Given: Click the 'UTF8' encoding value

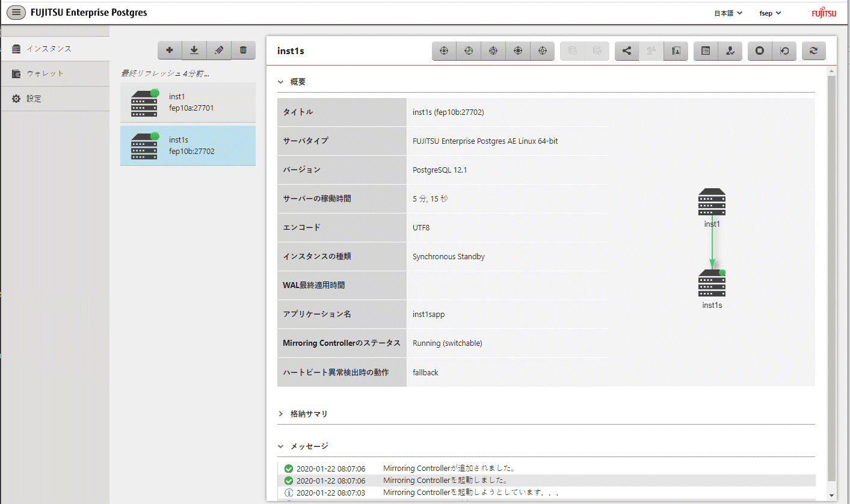Looking at the screenshot, I should pos(421,228).
